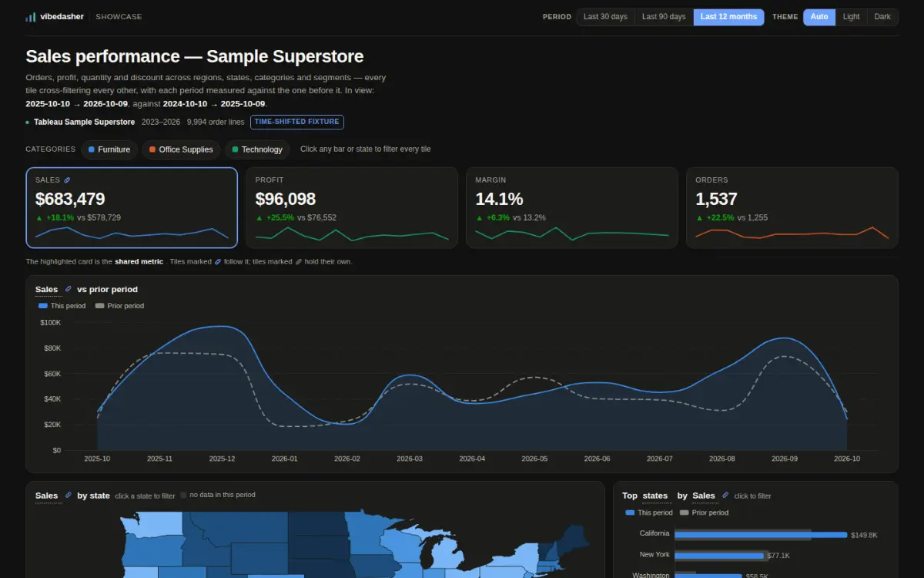Viewport: 924px width, 578px height.
Task: Select Last 30 days period
Action: coord(605,17)
